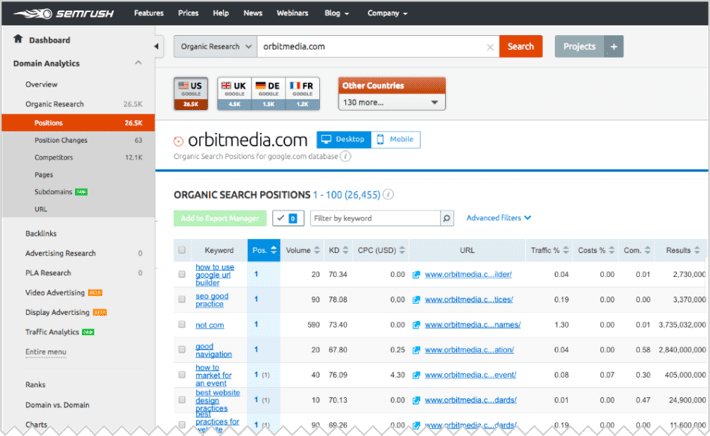Open the News menu
Screen dimensions: 710x436
253,13
